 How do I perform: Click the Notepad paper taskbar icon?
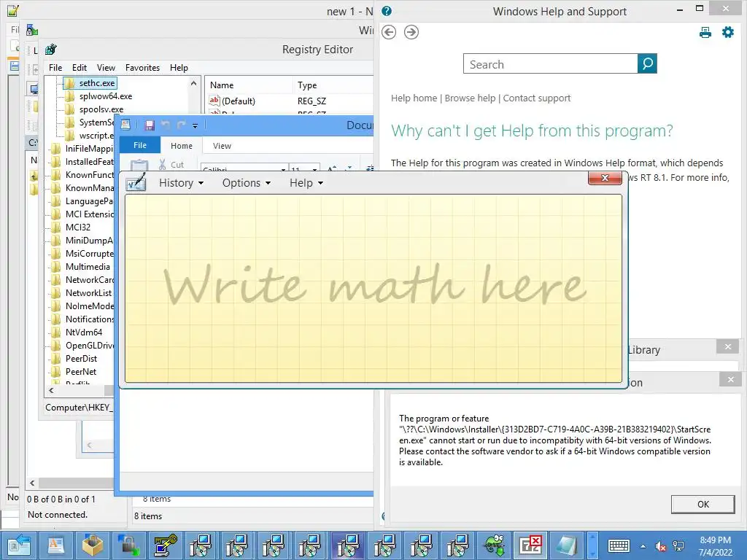[566, 545]
